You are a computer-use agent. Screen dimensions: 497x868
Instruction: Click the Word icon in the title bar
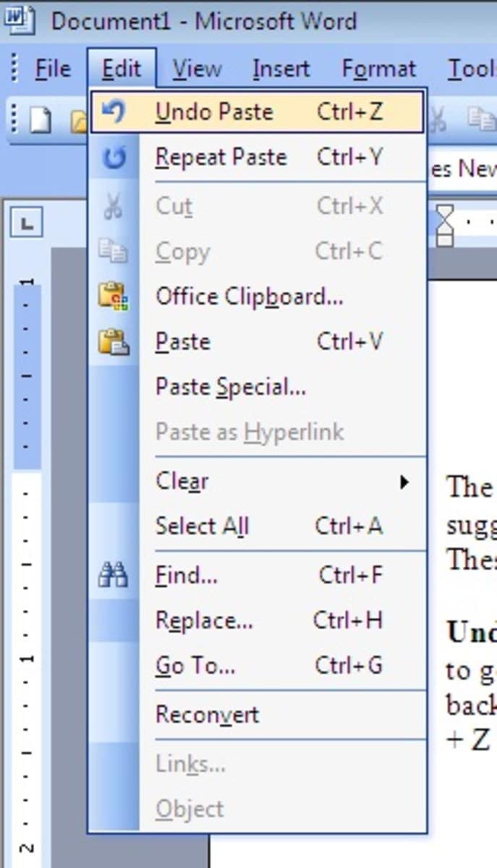(22, 20)
